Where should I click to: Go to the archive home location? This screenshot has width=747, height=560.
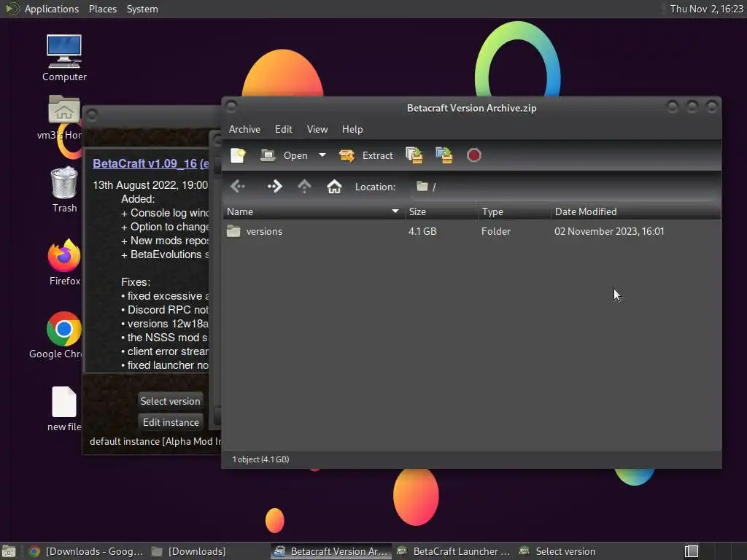coord(334,186)
